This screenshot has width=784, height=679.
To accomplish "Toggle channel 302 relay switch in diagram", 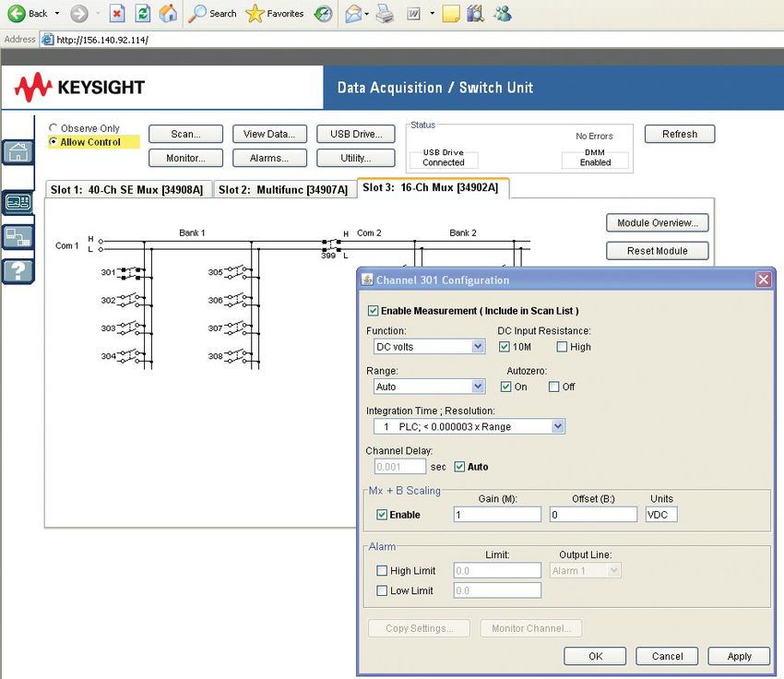I will click(x=132, y=300).
